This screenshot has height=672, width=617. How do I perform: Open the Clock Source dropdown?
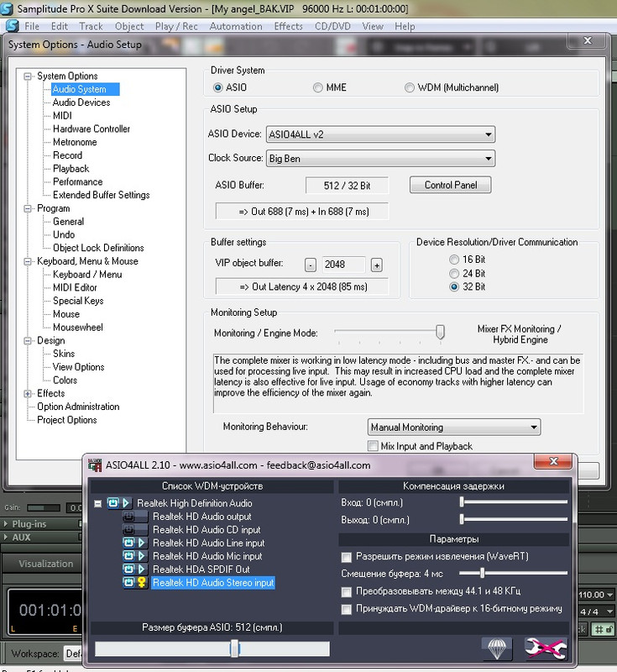click(x=380, y=159)
